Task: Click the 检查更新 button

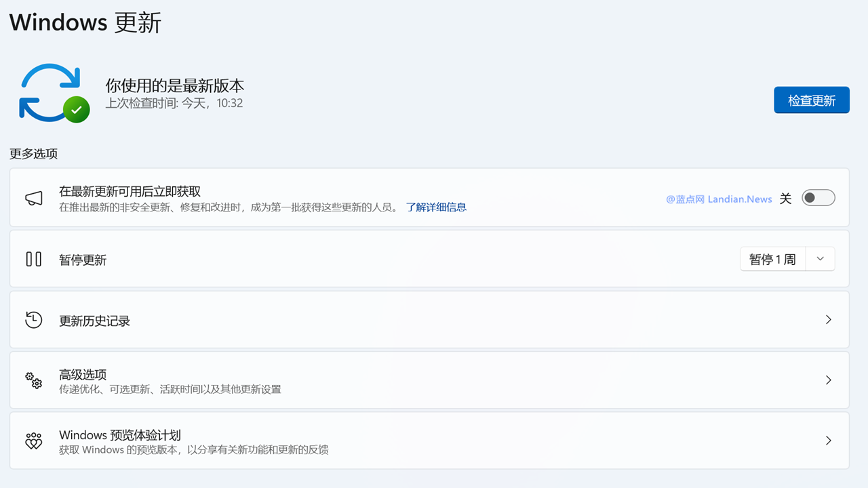Action: tap(812, 100)
